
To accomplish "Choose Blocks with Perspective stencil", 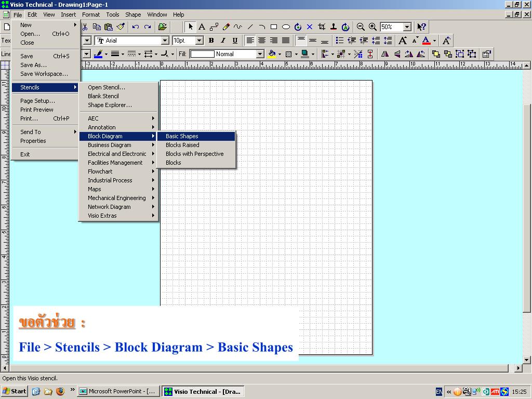I will coord(196,154).
